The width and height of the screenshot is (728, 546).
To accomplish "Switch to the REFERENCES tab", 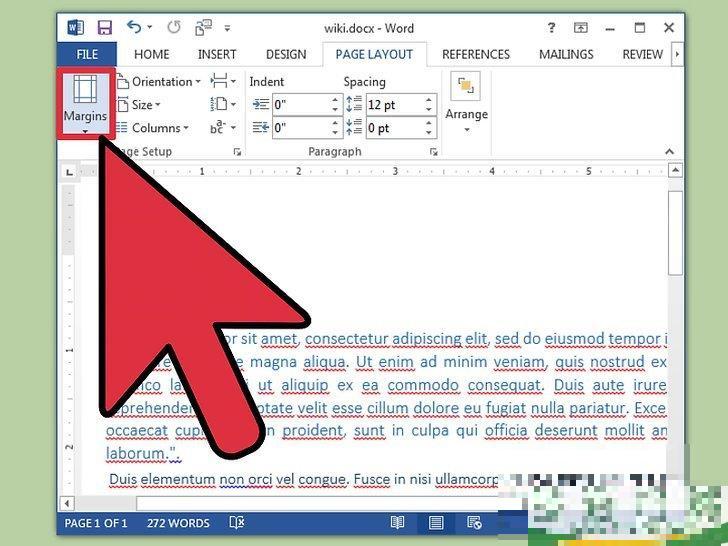I will tap(476, 54).
